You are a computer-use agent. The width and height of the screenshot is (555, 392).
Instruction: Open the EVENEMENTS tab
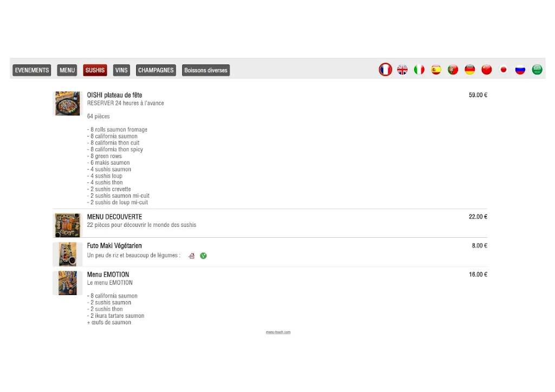click(32, 70)
